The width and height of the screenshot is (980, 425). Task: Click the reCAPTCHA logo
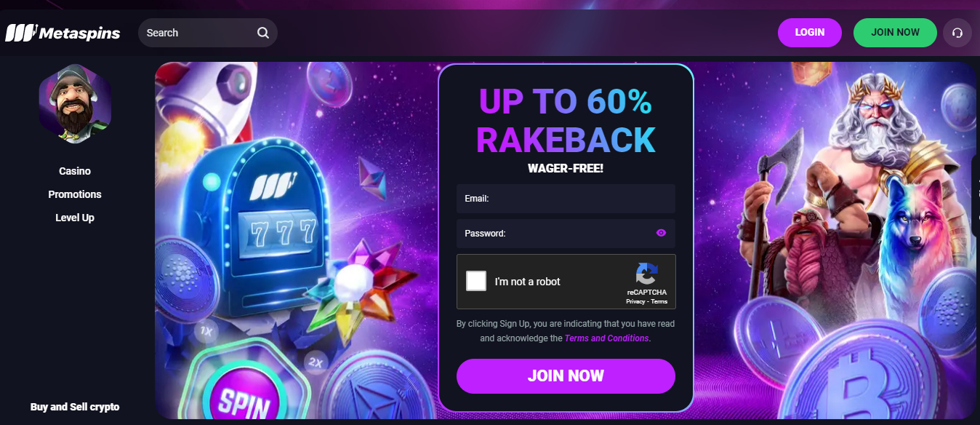pos(646,274)
